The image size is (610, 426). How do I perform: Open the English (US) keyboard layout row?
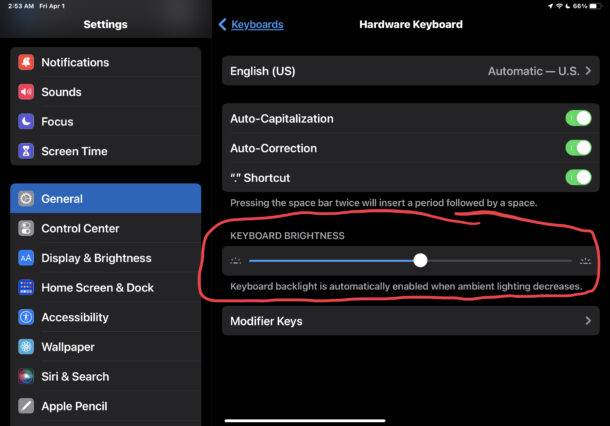coord(410,71)
